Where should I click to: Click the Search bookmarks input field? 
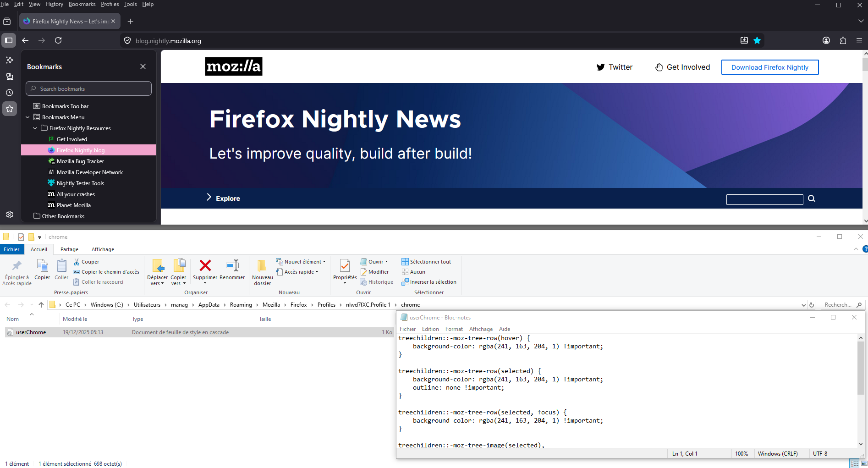[89, 88]
